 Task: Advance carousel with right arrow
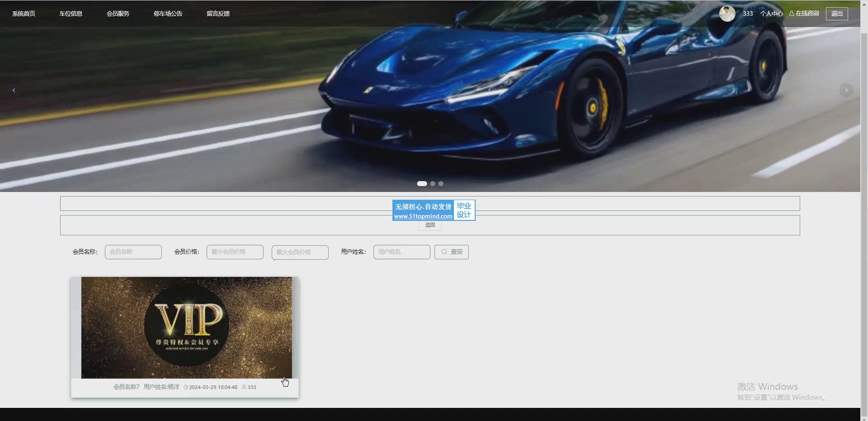pos(846,90)
